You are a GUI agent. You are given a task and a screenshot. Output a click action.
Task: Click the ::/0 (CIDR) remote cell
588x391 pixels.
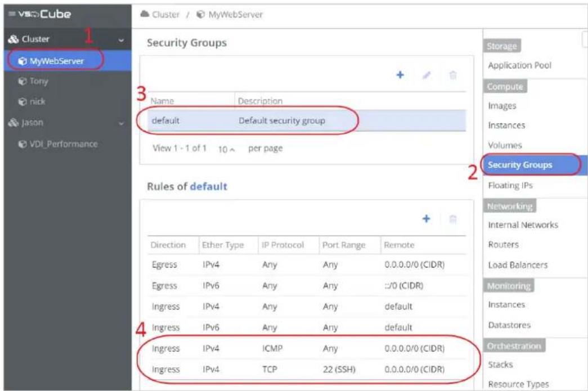tap(403, 286)
